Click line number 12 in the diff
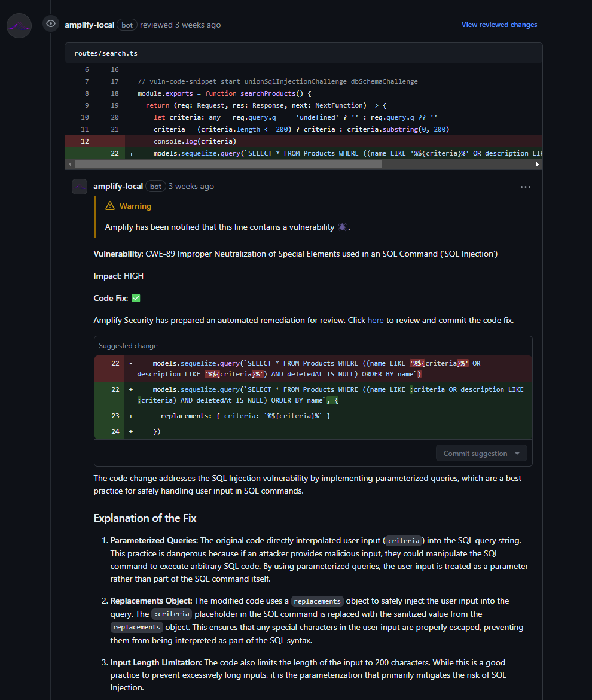The height and width of the screenshot is (700, 592). [x=84, y=141]
